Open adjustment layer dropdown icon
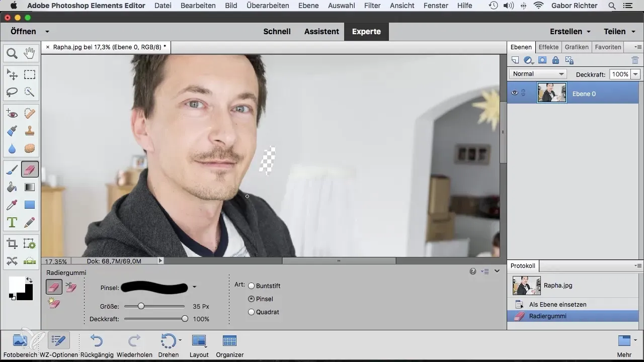 [x=528, y=60]
